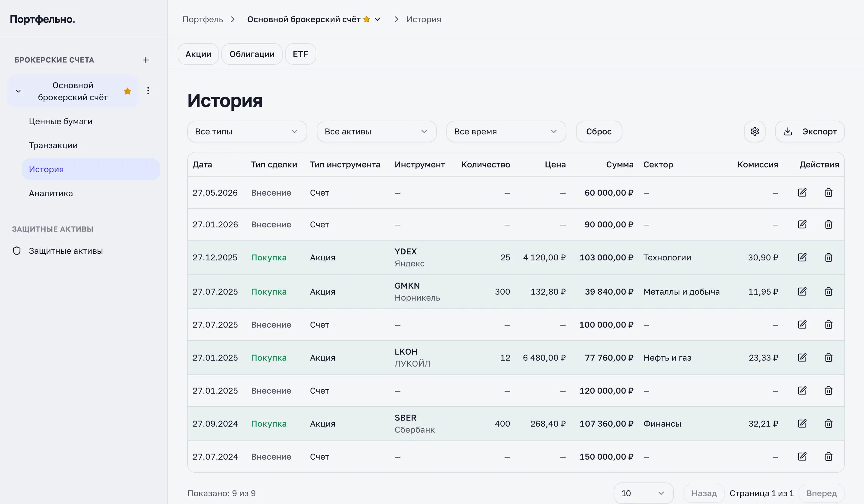Click the Количество column header
Viewport: 864px width, 504px height.
(485, 165)
